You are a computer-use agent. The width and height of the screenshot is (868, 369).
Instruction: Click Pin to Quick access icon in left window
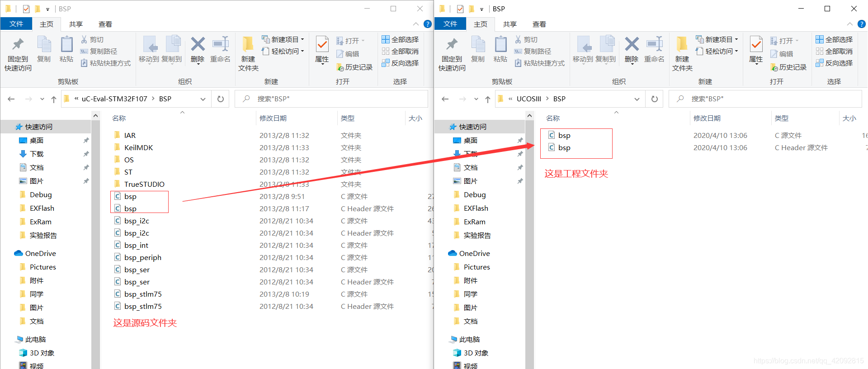tap(18, 44)
